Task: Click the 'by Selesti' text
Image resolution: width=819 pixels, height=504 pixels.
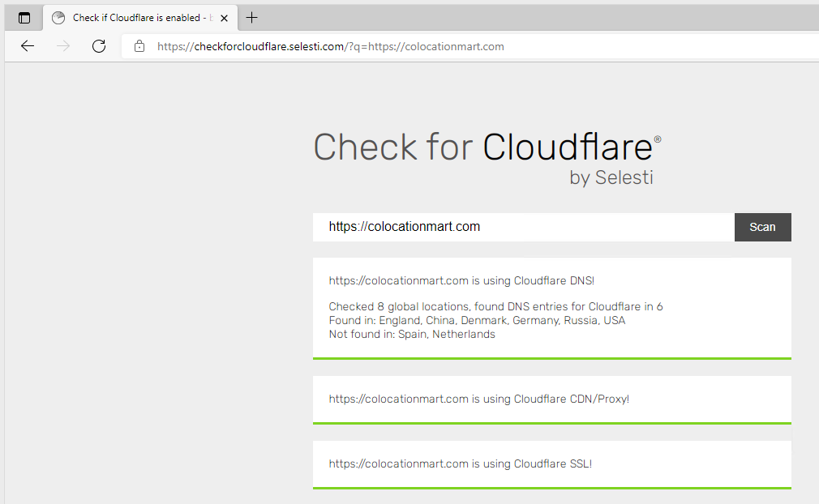Action: coord(611,177)
